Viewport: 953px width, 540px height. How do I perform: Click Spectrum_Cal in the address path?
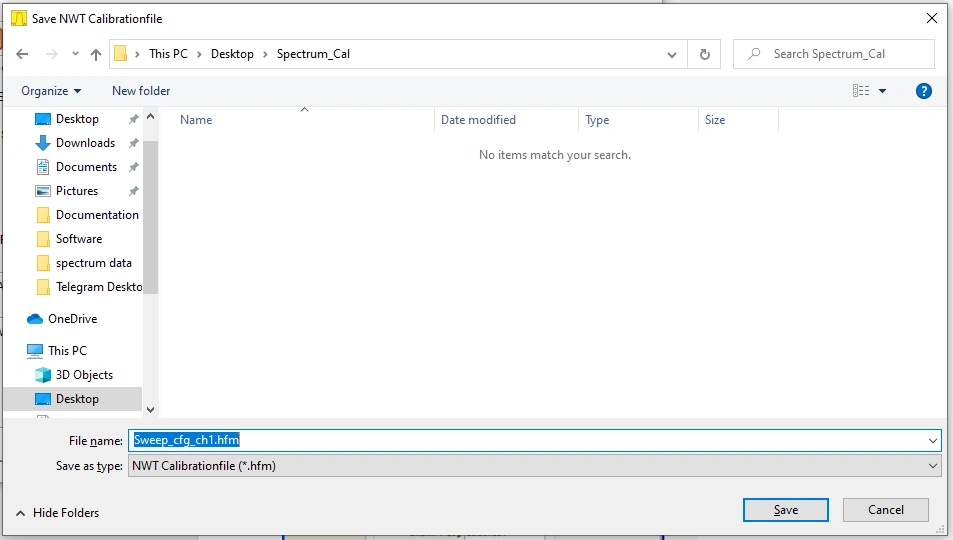(313, 54)
